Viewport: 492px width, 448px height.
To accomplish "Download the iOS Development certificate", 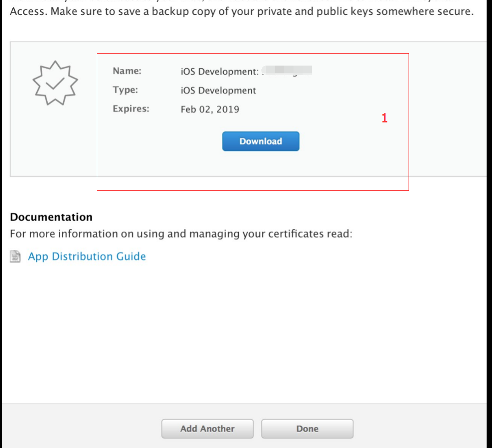I will point(260,141).
